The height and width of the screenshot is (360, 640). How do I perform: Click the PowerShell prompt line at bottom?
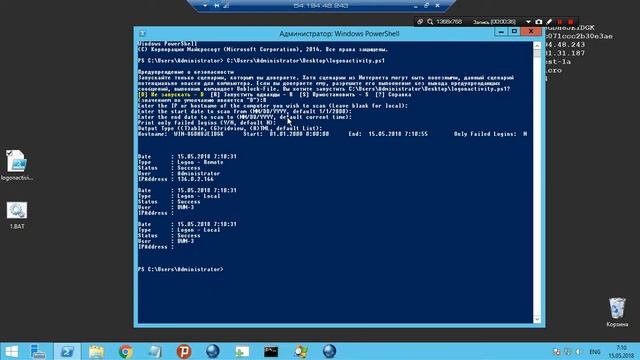click(x=181, y=269)
